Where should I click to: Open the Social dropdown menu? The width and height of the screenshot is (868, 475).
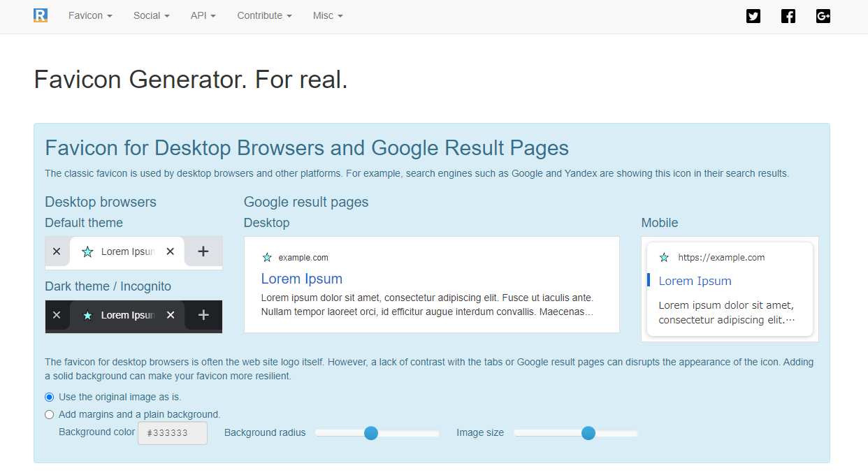152,15
